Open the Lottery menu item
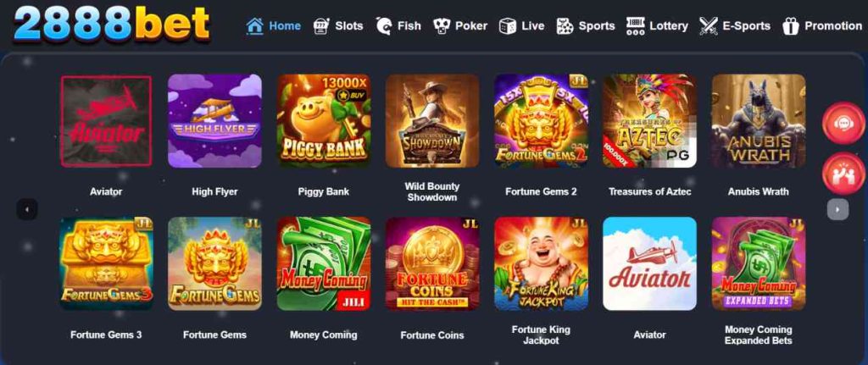The width and height of the screenshot is (868, 365). [657, 26]
